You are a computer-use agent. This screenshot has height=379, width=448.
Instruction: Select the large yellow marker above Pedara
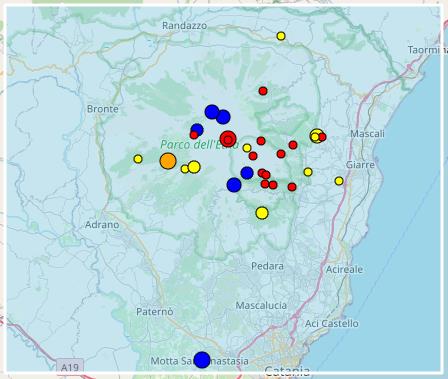click(262, 213)
